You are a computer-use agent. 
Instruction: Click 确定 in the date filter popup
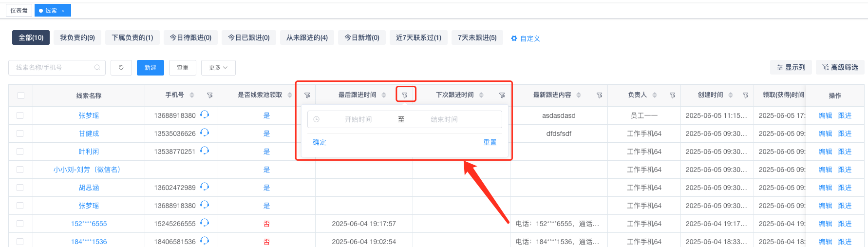pos(320,142)
